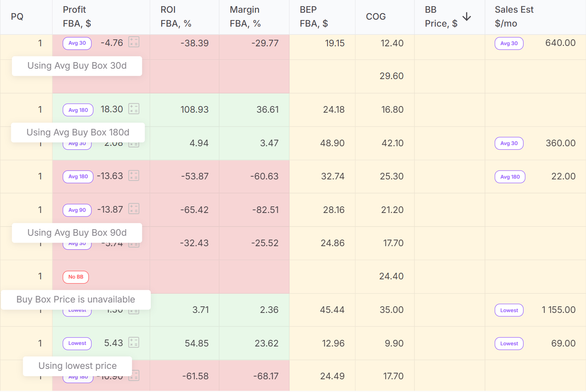Click the calculator icon next to 5.43 profit
The image size is (586, 392).
coord(134,342)
